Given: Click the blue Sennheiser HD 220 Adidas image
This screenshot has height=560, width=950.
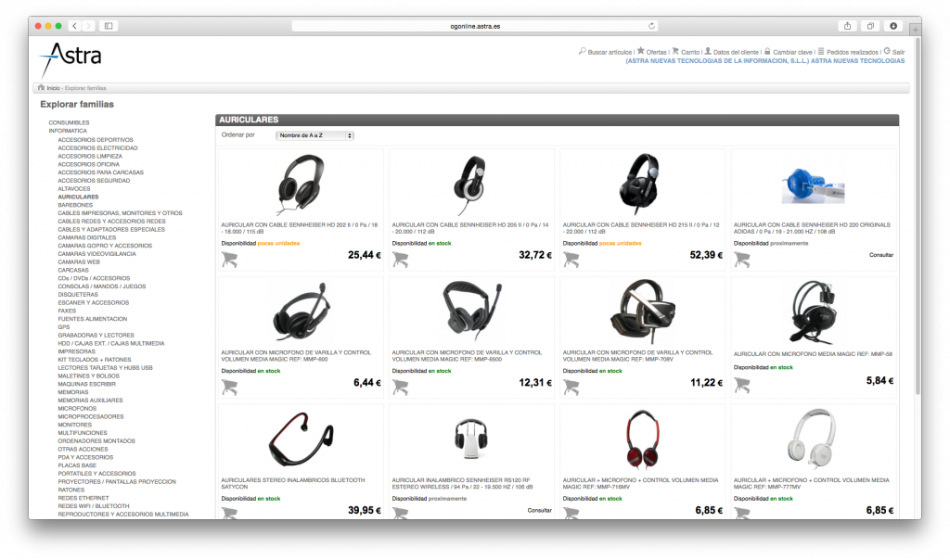Looking at the screenshot, I should 813,185.
